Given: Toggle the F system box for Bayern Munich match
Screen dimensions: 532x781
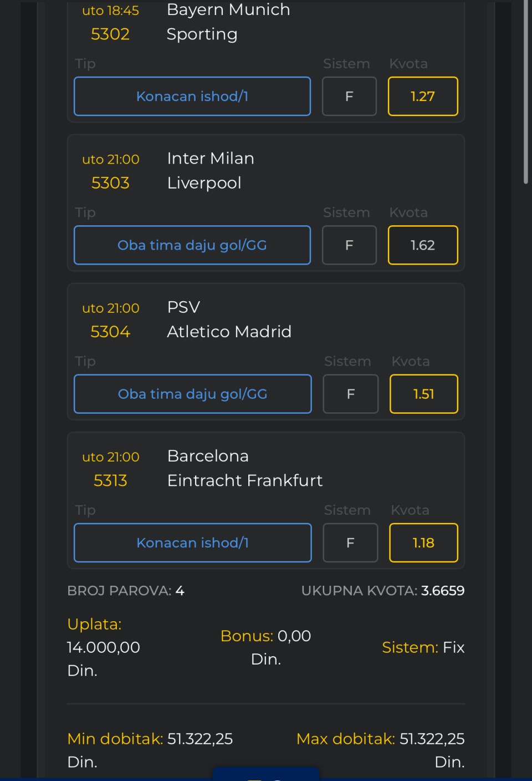Looking at the screenshot, I should coord(349,97).
